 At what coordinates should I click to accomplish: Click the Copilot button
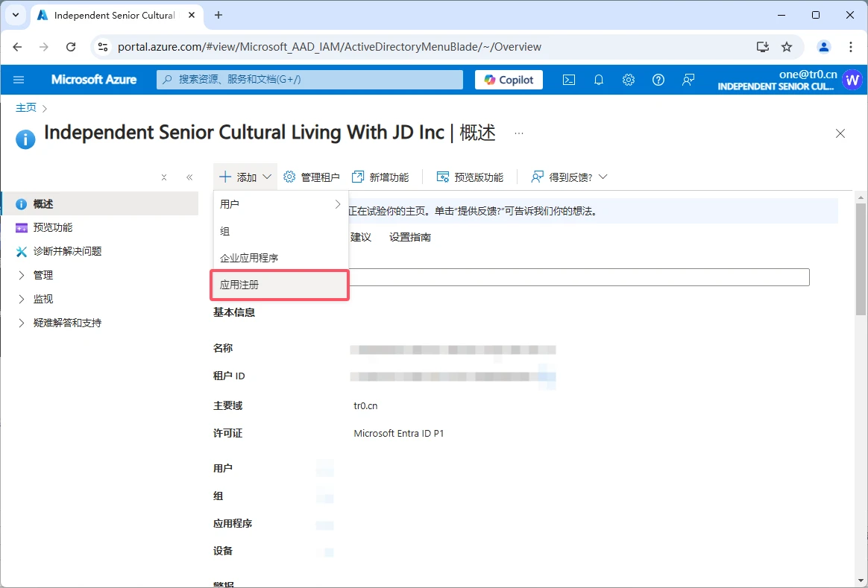[509, 80]
